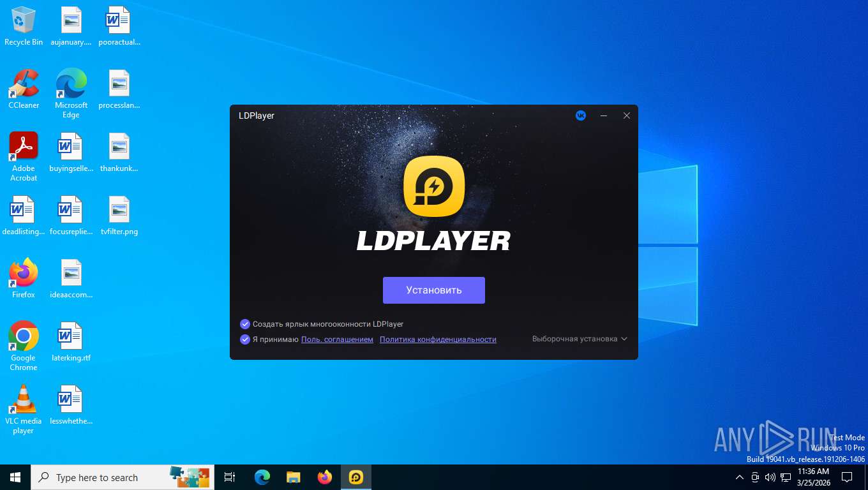The image size is (868, 490).
Task: Select the focusreplie Word document icon
Action: point(71,216)
